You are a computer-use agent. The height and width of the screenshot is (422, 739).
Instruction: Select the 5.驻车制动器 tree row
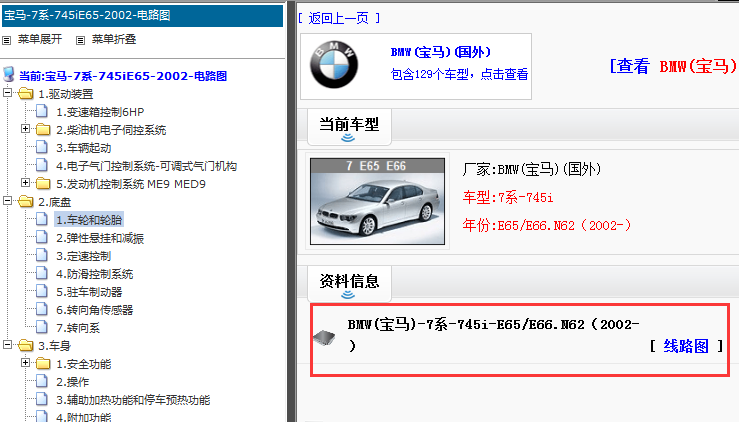click(x=89, y=291)
